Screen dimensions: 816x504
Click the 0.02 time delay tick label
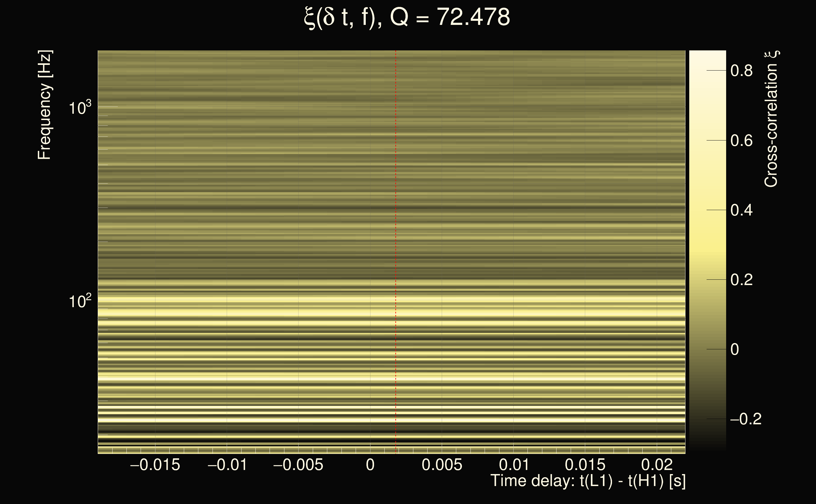tap(657, 465)
